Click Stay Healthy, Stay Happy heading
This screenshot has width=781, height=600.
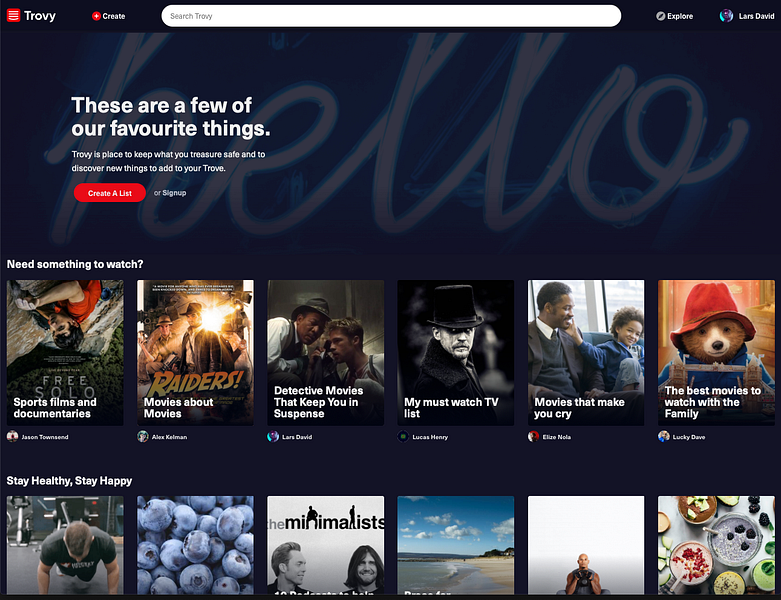(69, 481)
